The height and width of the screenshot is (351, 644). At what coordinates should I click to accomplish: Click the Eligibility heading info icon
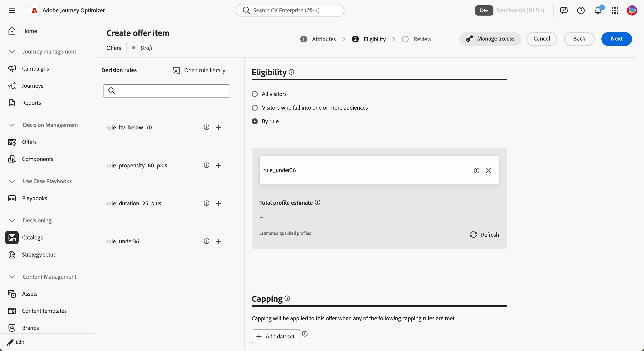pos(292,72)
